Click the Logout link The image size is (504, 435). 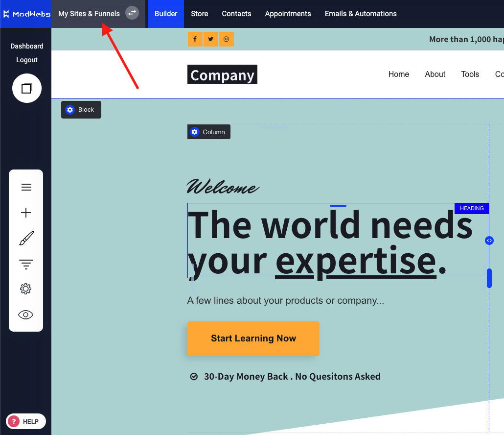[x=26, y=59]
